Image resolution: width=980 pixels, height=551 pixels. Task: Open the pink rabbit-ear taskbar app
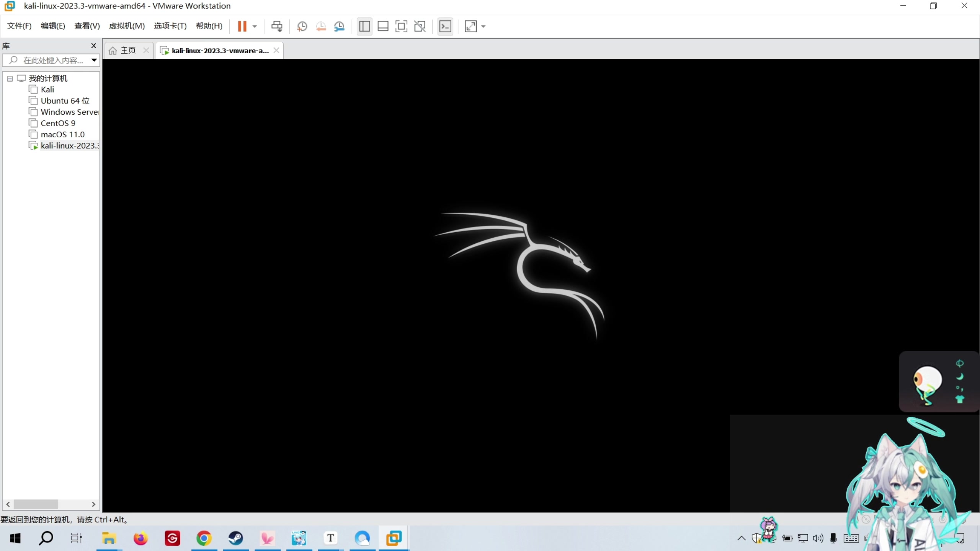click(267, 538)
